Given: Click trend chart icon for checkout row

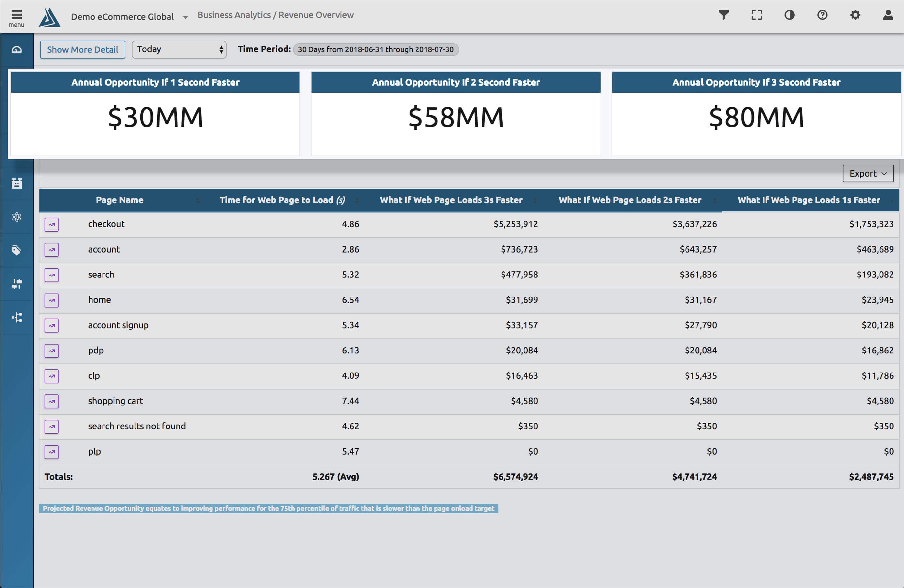Looking at the screenshot, I should click(52, 224).
